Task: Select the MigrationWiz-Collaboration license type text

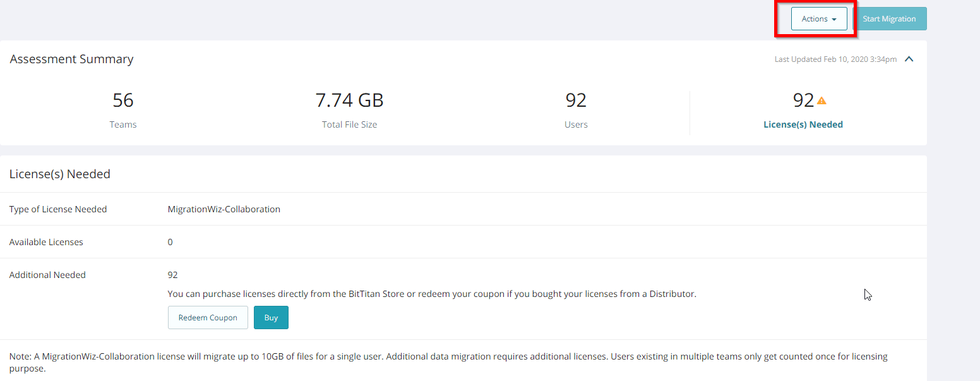Action: pos(224,209)
